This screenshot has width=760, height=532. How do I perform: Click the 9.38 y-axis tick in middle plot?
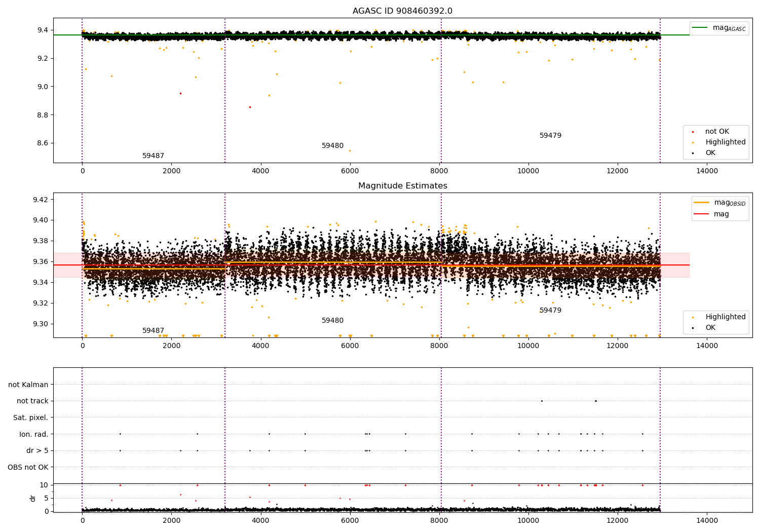41,241
